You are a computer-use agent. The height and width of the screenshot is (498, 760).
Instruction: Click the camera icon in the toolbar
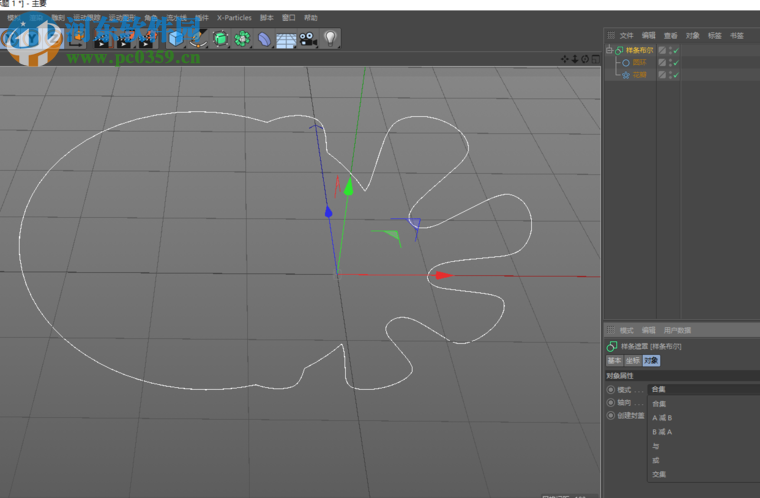tap(308, 39)
